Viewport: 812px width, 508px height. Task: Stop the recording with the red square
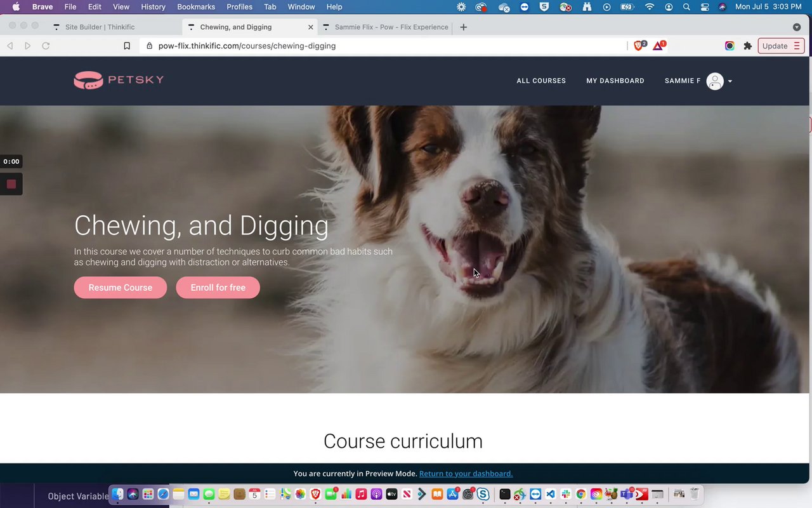click(x=11, y=184)
